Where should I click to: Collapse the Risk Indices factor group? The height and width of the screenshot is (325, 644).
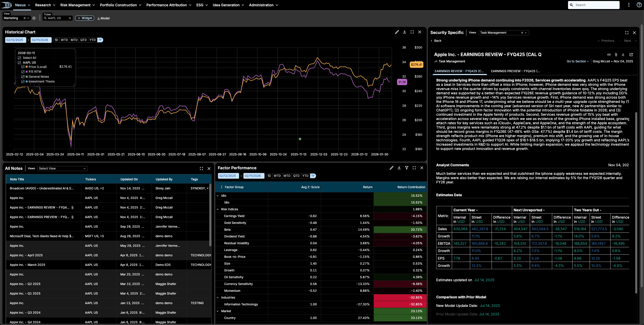[218, 209]
